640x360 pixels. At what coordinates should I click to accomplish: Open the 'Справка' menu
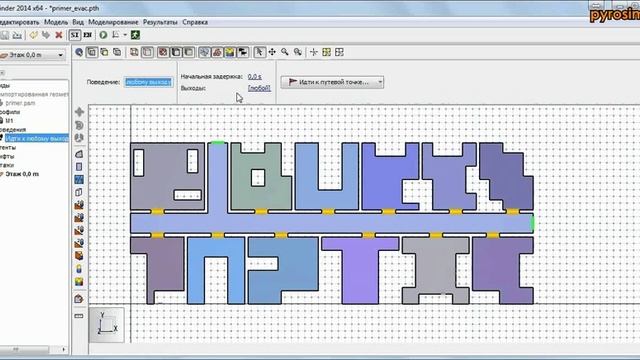point(195,22)
